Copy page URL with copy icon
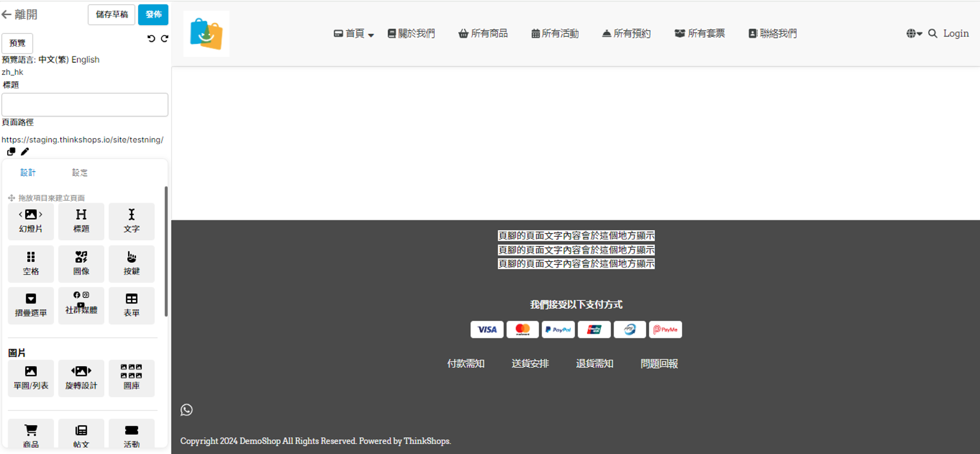Screen dimensions: 980x454 [x=11, y=152]
